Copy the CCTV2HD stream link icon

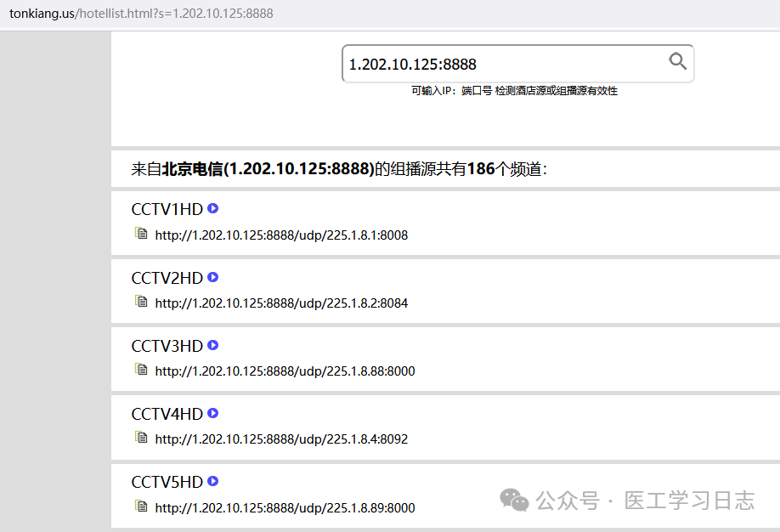coord(141,301)
